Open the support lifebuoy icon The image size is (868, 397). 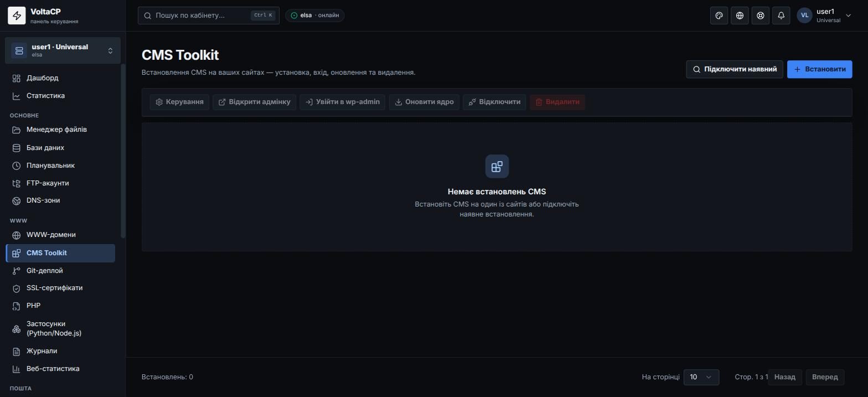(761, 16)
